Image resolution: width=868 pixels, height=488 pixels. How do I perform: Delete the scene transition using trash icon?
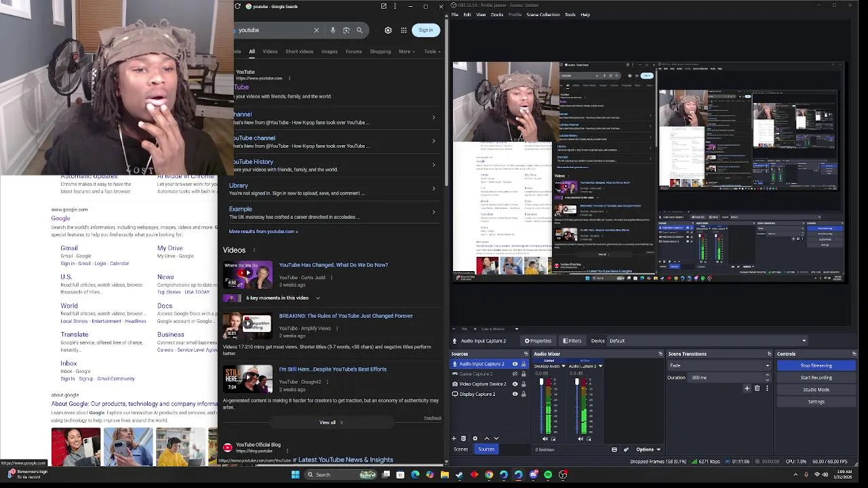tap(757, 388)
